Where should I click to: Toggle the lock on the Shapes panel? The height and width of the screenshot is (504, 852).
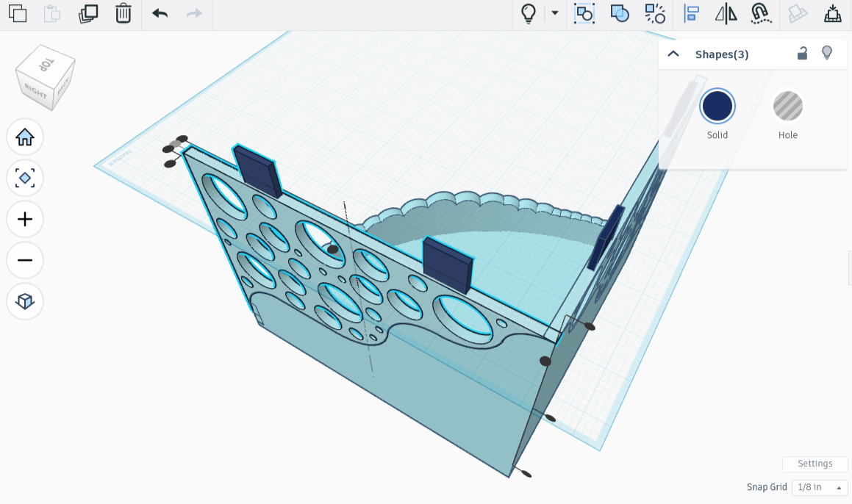tap(802, 54)
